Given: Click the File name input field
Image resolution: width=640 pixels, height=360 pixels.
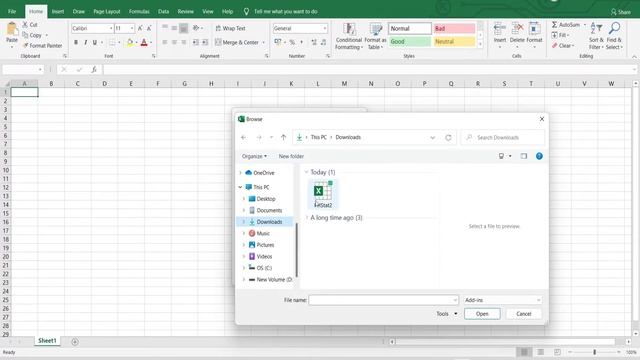Looking at the screenshot, I should coord(383,300).
